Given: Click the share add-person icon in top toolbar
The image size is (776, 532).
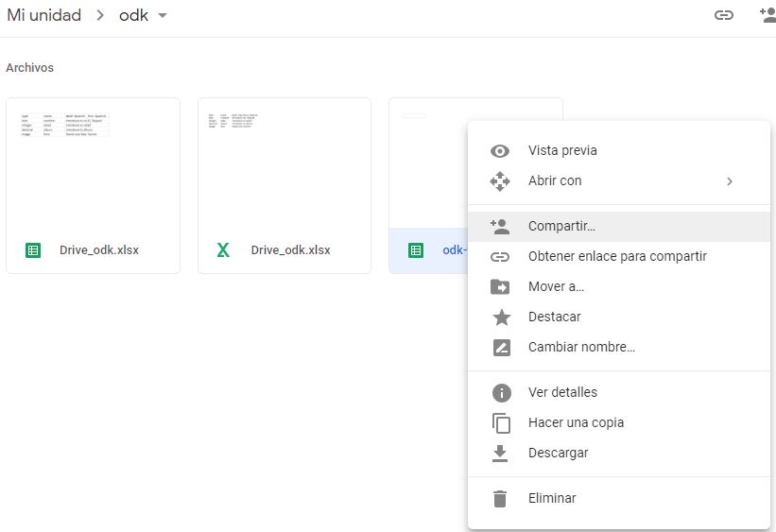Looking at the screenshot, I should click(767, 15).
